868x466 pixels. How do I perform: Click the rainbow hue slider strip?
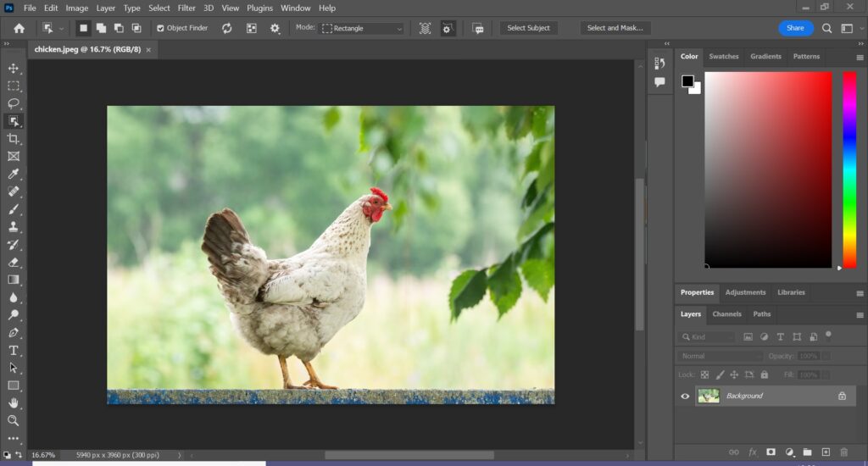click(849, 169)
